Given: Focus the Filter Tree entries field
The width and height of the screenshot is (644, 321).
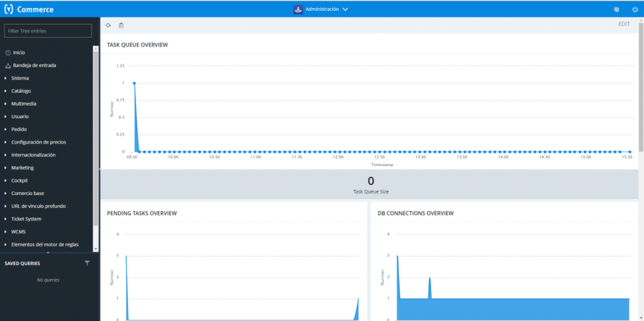Looking at the screenshot, I should [x=48, y=31].
